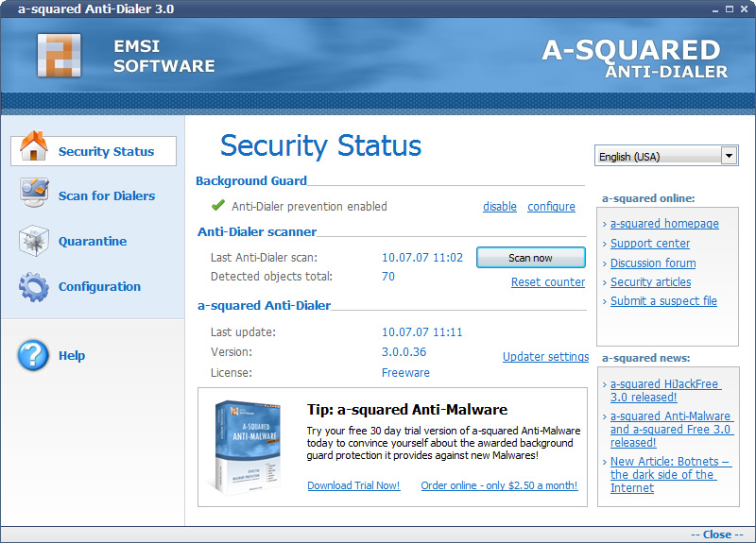Click the Freeware license value
Viewport: 756px width, 543px height.
[405, 373]
